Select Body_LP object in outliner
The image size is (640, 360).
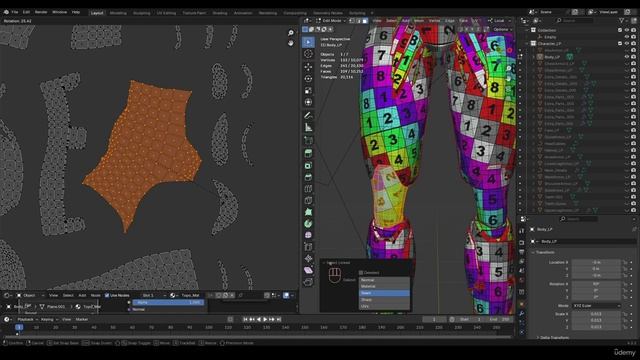[x=552, y=57]
